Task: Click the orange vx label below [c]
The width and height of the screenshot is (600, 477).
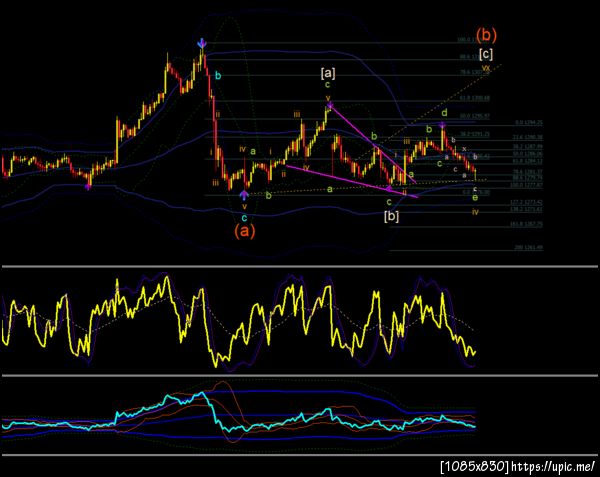Action: [486, 68]
